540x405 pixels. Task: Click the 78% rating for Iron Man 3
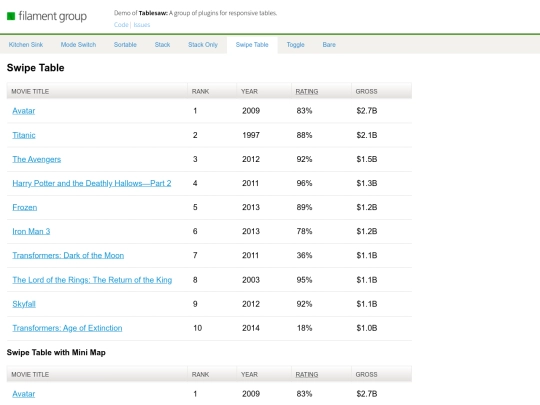click(304, 231)
